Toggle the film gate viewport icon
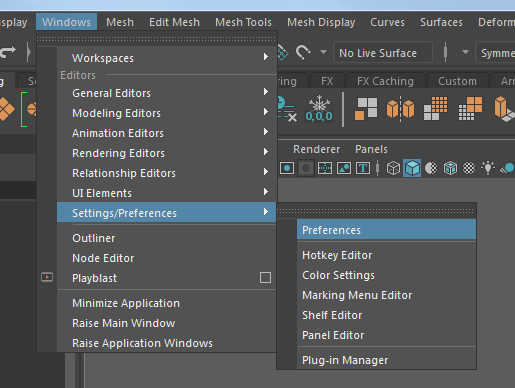 [287, 168]
